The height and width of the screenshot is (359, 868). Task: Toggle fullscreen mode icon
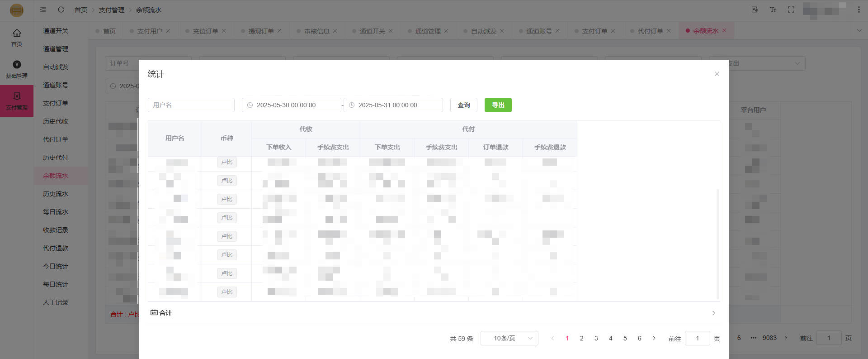pyautogui.click(x=791, y=10)
